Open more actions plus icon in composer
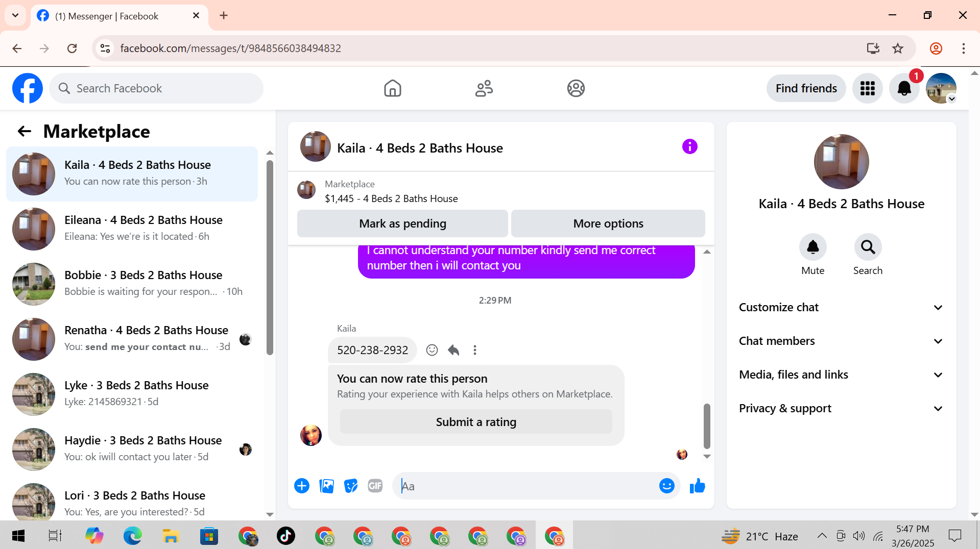This screenshot has width=980, height=549. point(302,486)
